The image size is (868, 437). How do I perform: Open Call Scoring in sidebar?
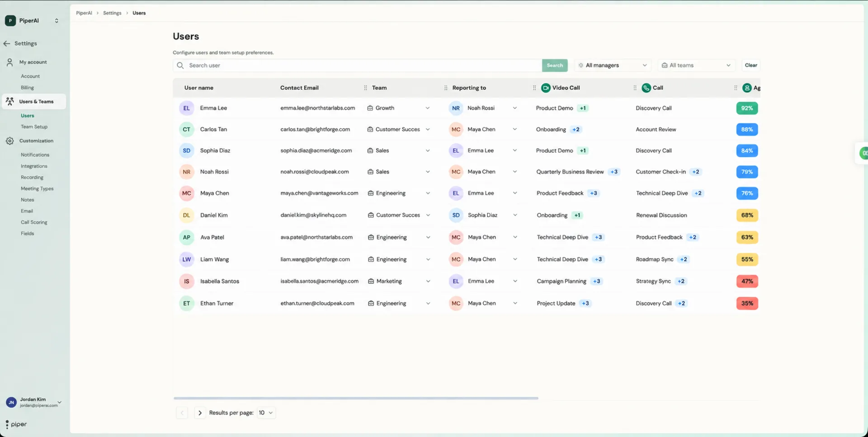(x=34, y=222)
